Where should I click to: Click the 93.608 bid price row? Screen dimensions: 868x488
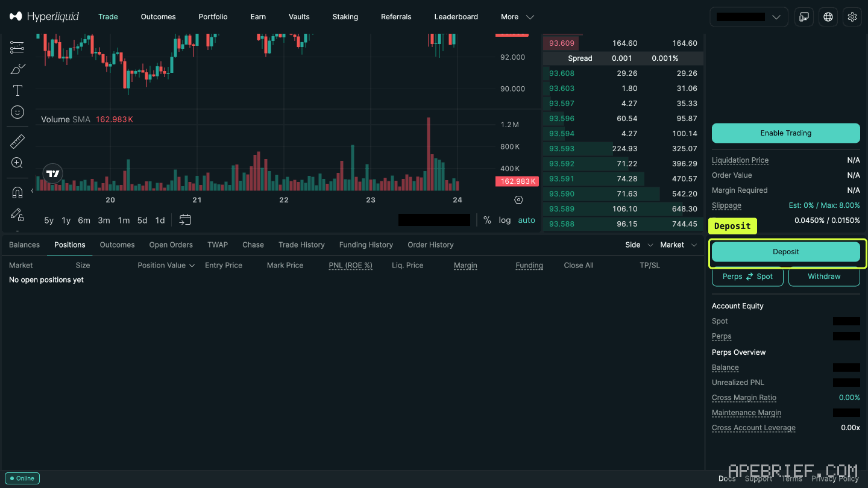(x=623, y=74)
